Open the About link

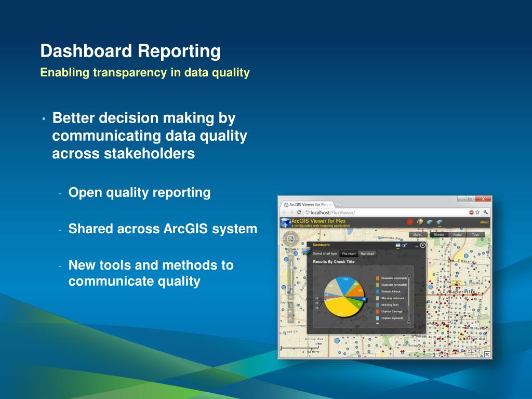coord(484,222)
